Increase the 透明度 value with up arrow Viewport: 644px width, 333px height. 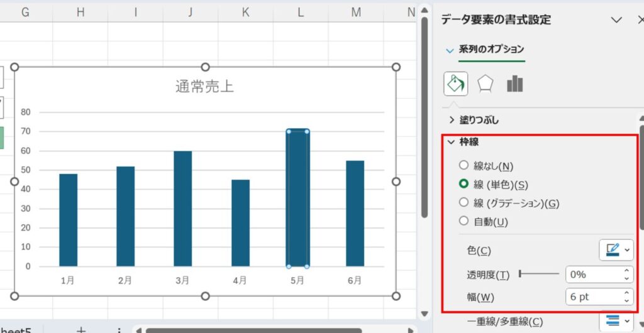point(626,271)
